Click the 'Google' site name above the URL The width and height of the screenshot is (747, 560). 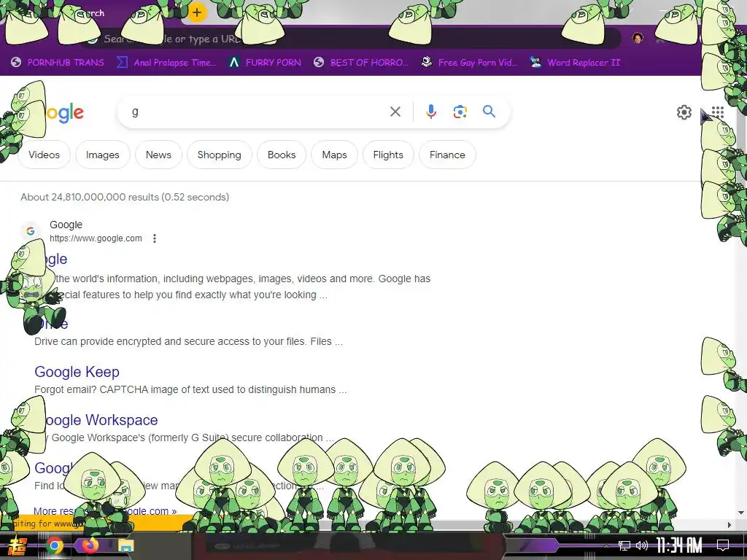pyautogui.click(x=66, y=225)
